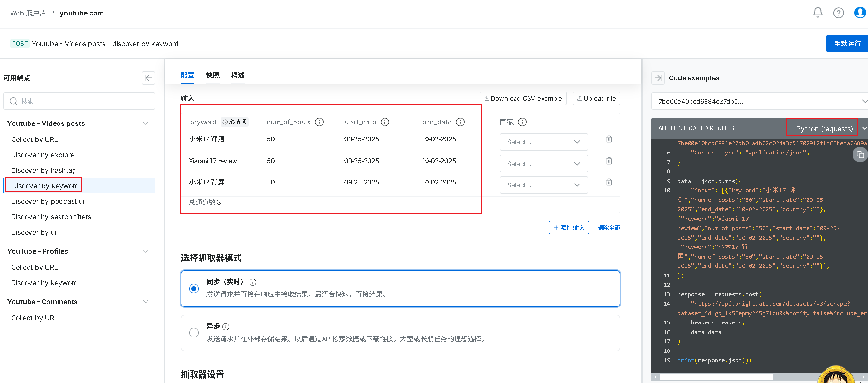Edit end_date 10-02-2025 in 小米17 背屏 row
This screenshot has height=383, width=868.
439,182
